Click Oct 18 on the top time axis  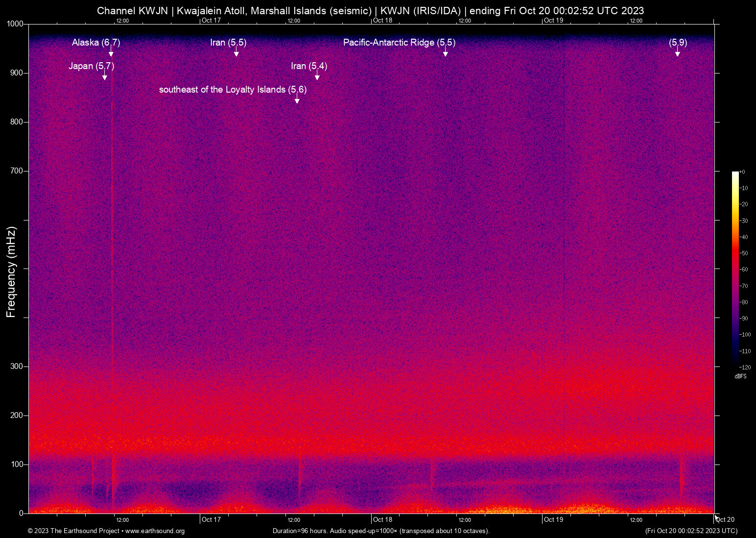coord(382,21)
